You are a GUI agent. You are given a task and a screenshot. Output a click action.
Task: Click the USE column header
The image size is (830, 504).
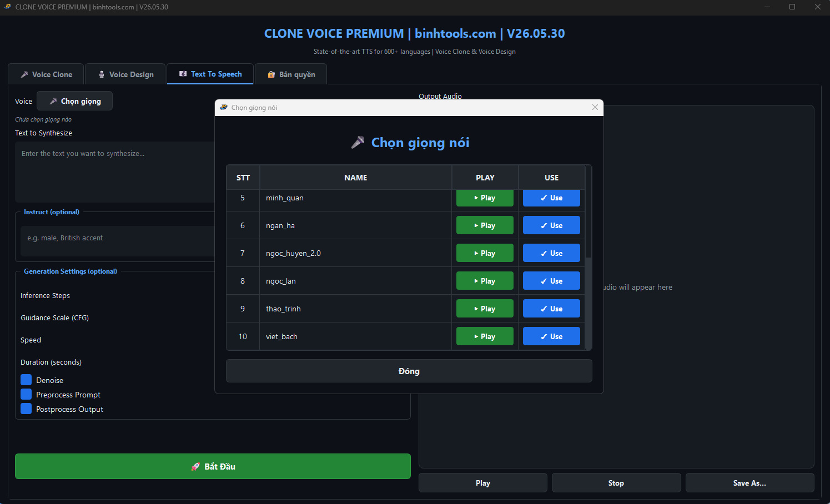(x=552, y=178)
